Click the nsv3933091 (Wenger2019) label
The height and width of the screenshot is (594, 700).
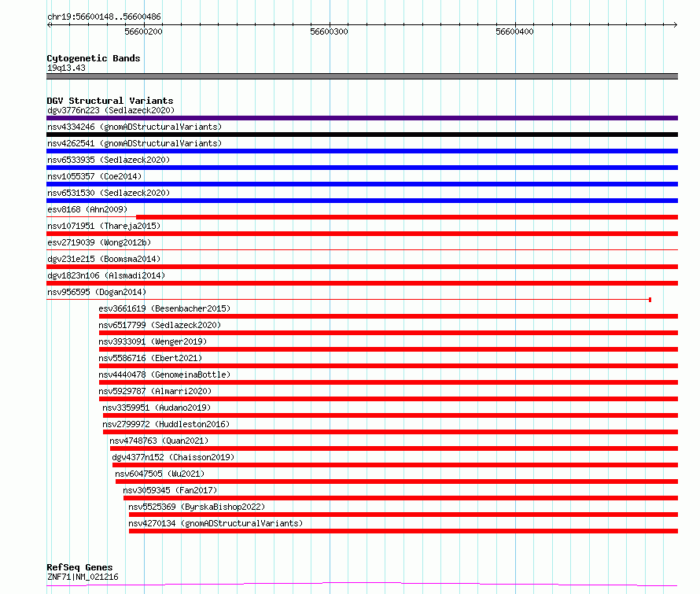(x=153, y=341)
